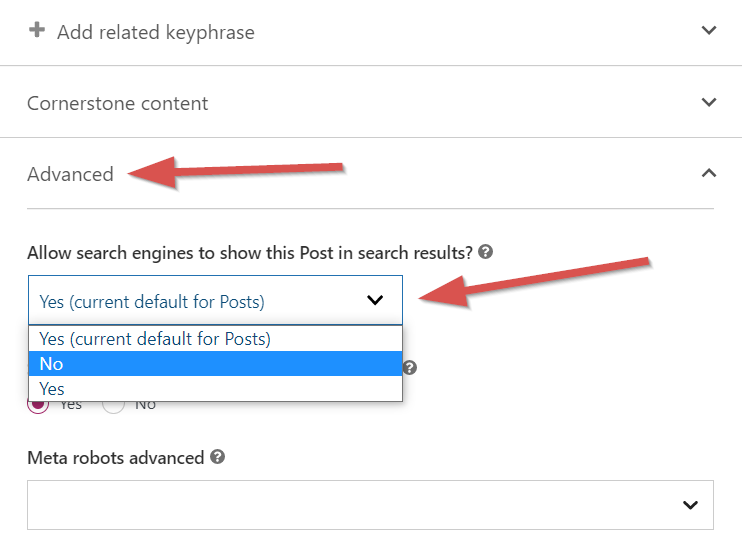Choose the plain "Yes" option at list bottom

[x=215, y=389]
